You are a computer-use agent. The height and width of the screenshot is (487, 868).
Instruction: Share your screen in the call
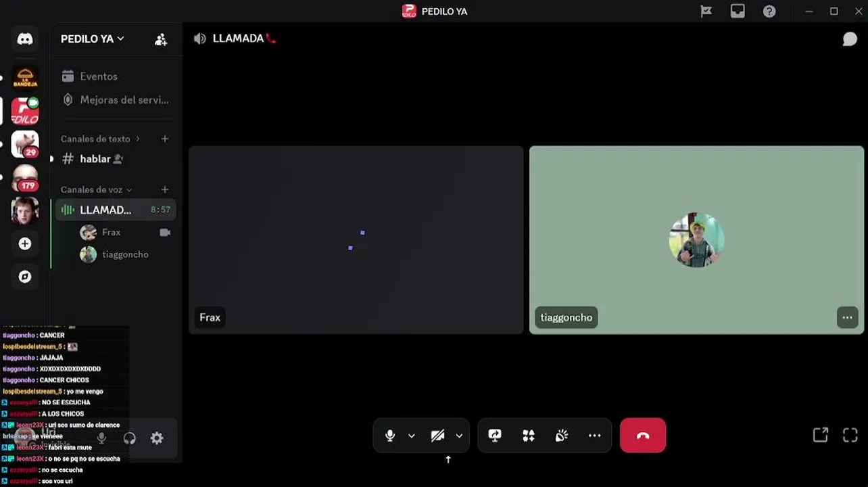click(x=495, y=436)
